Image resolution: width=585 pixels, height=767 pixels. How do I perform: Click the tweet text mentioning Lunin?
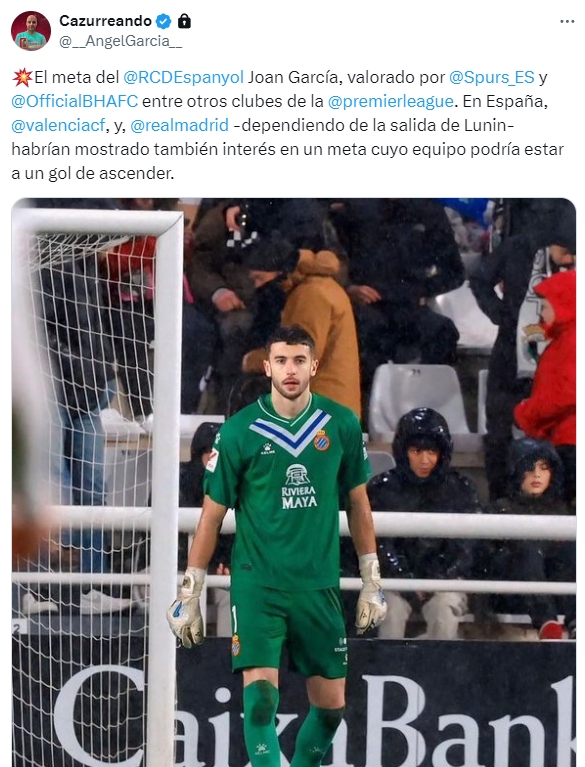coord(288,125)
